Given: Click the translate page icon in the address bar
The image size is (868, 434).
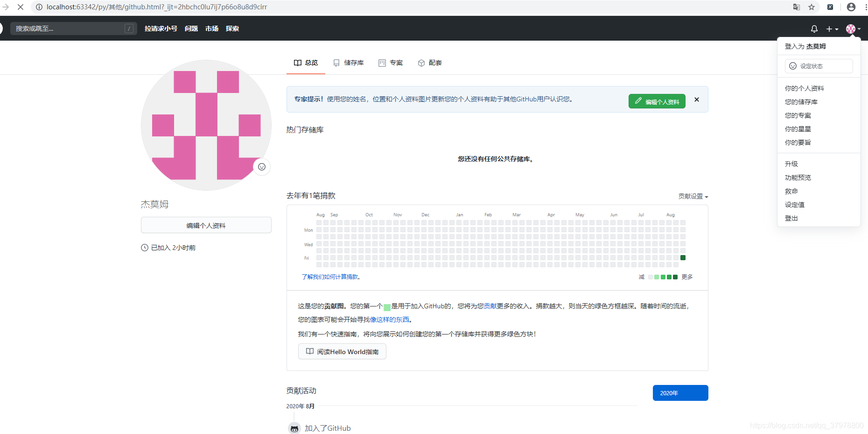Looking at the screenshot, I should [796, 7].
